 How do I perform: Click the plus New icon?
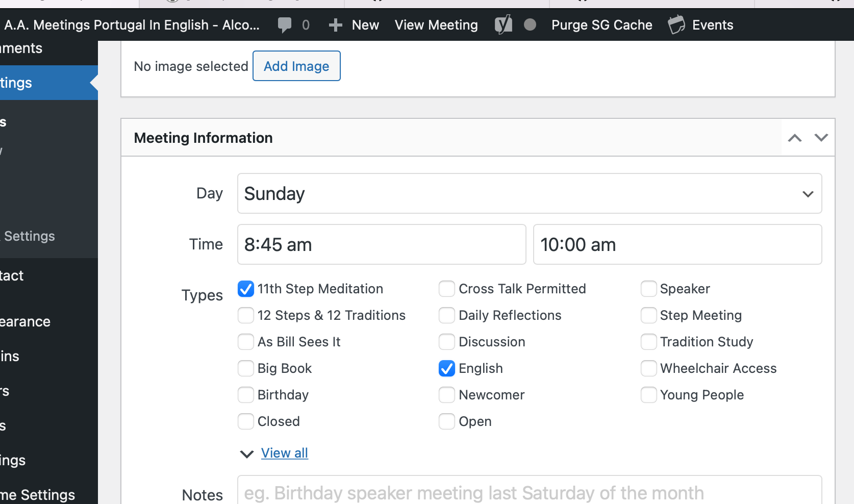pos(335,25)
